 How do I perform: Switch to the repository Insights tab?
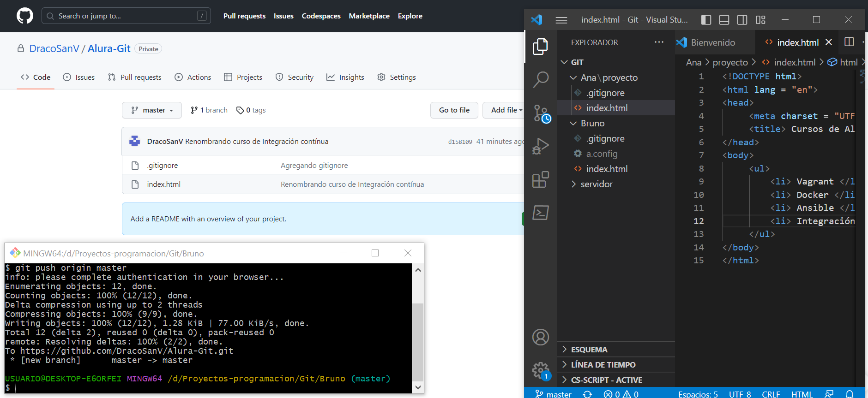(x=345, y=77)
